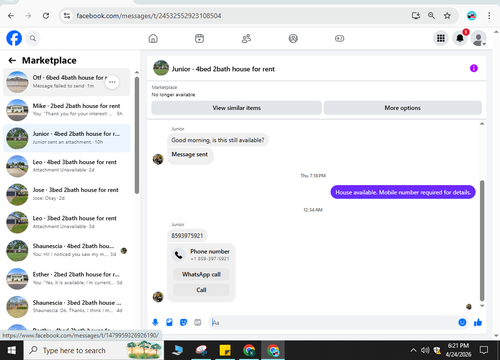Send a thumbs-up like
Viewport: 500px width, 360px height.
(478, 322)
